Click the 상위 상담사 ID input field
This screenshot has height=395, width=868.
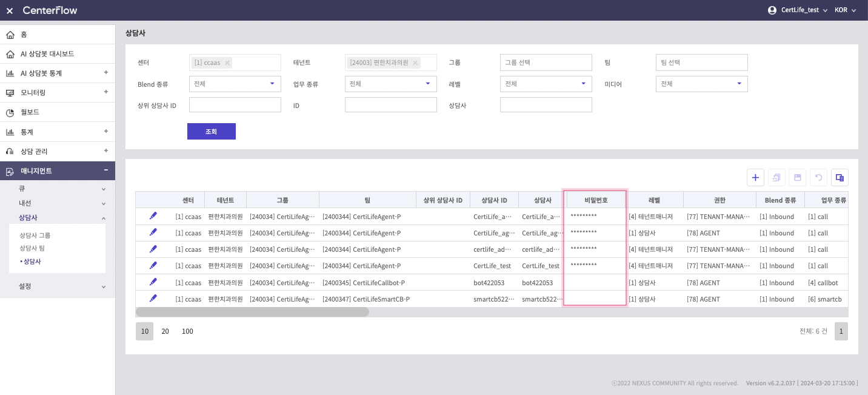click(235, 105)
